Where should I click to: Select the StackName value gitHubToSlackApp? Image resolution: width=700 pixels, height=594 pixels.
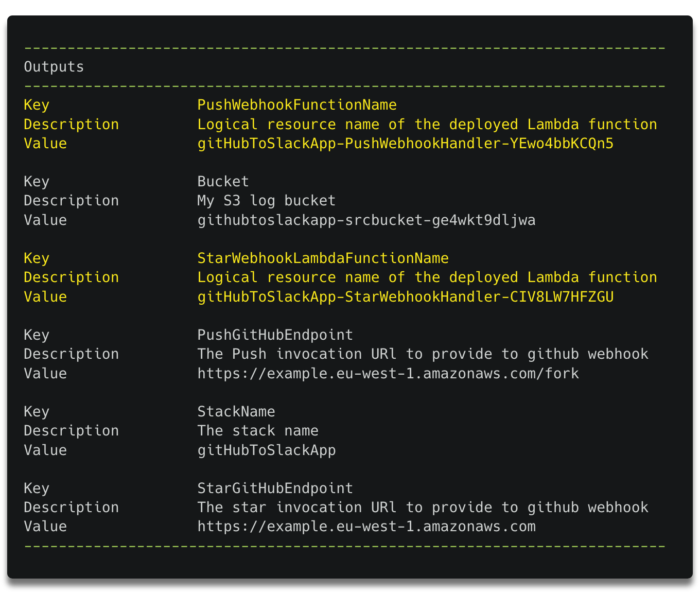(x=267, y=450)
